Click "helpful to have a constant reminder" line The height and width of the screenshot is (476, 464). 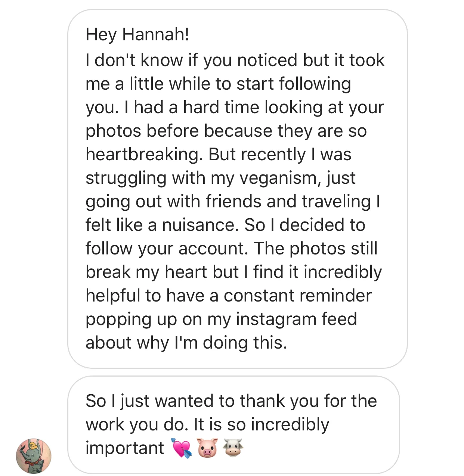[x=229, y=296]
